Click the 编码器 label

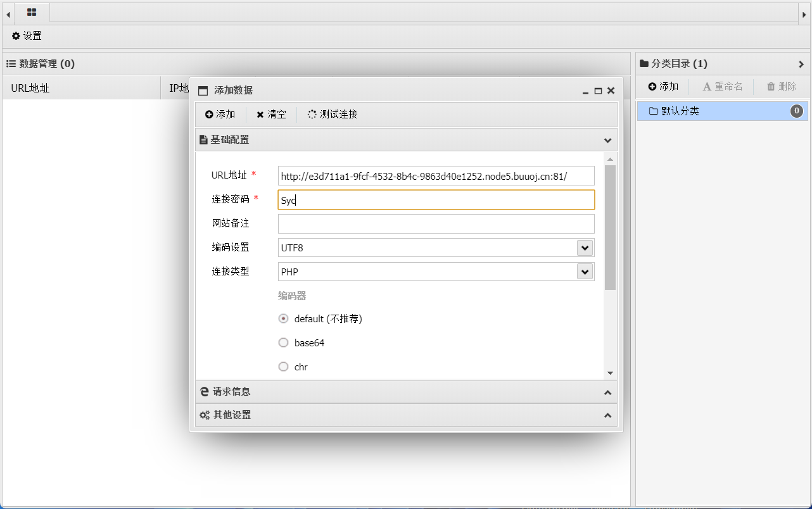pyautogui.click(x=292, y=296)
